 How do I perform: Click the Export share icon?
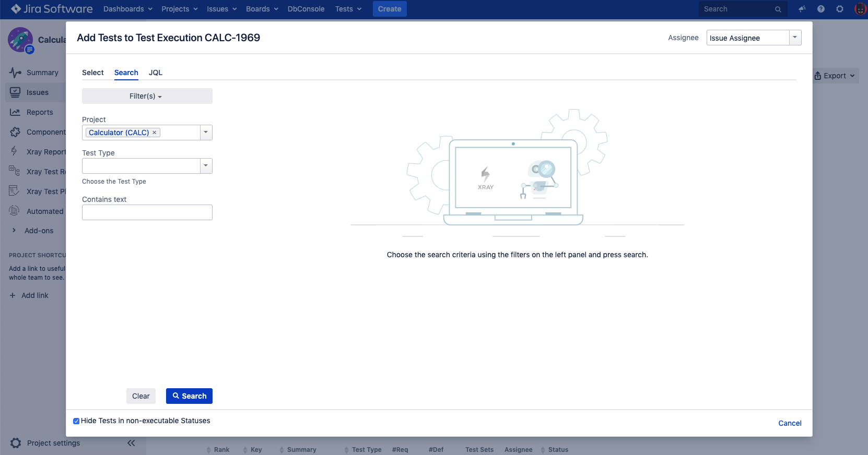818,76
